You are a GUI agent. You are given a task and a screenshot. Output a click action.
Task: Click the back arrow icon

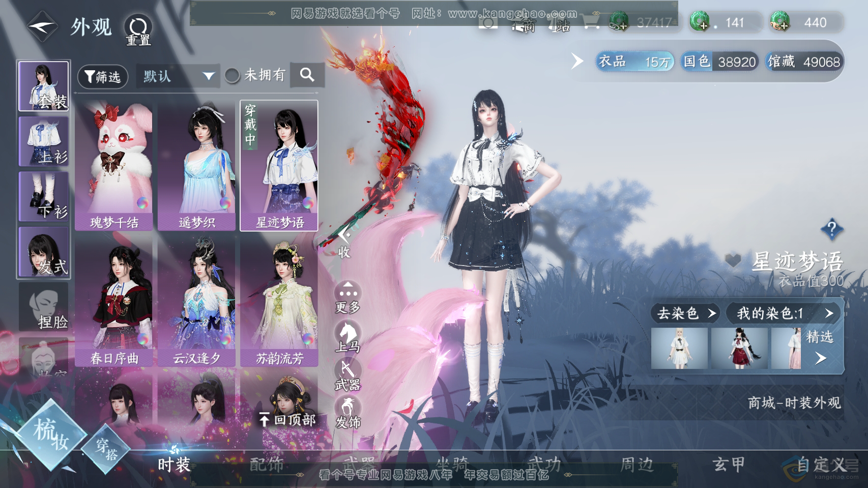[x=43, y=26]
